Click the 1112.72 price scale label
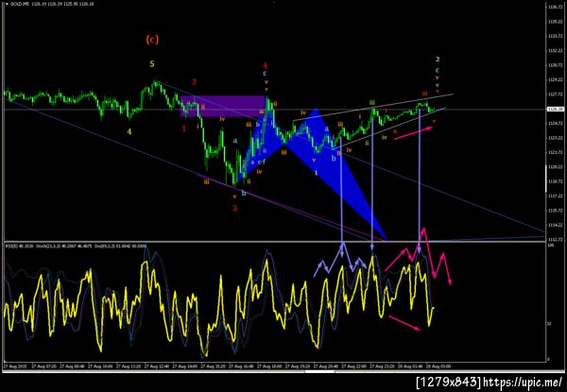 (x=554, y=239)
